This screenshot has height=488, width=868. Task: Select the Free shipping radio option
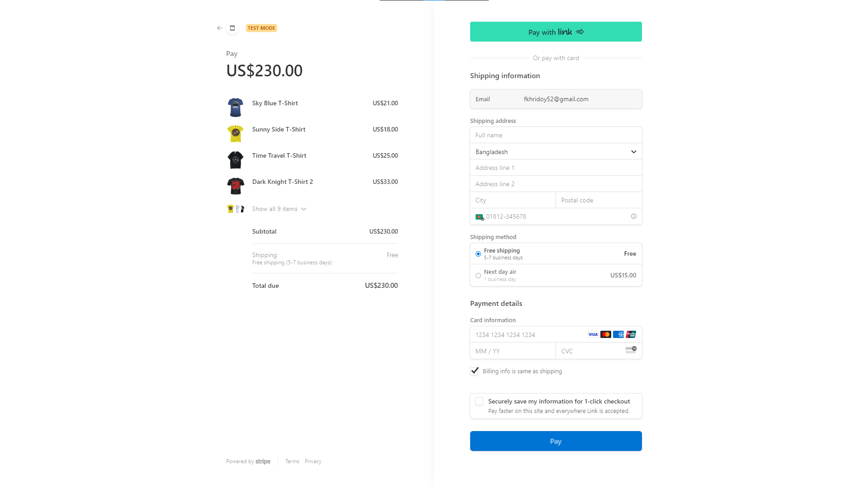click(478, 254)
